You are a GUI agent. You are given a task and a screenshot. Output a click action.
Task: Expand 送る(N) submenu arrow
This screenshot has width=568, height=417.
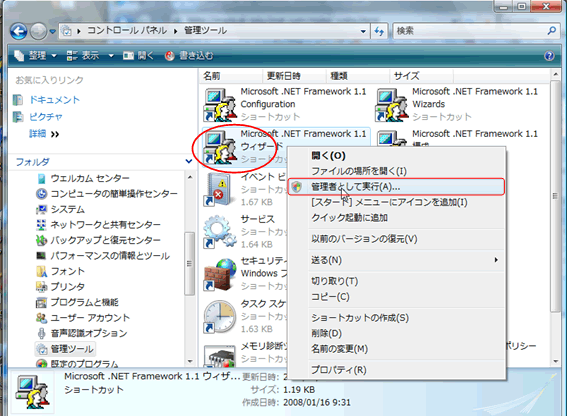tap(496, 260)
